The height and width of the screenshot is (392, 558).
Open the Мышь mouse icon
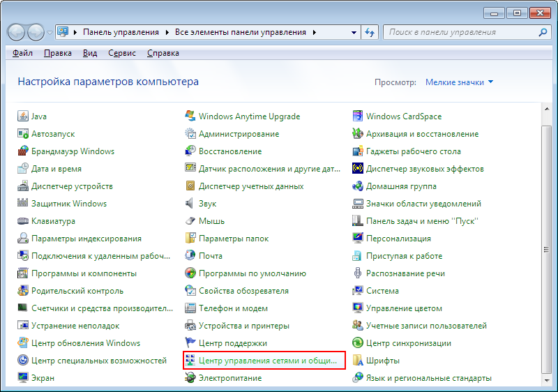(x=190, y=221)
